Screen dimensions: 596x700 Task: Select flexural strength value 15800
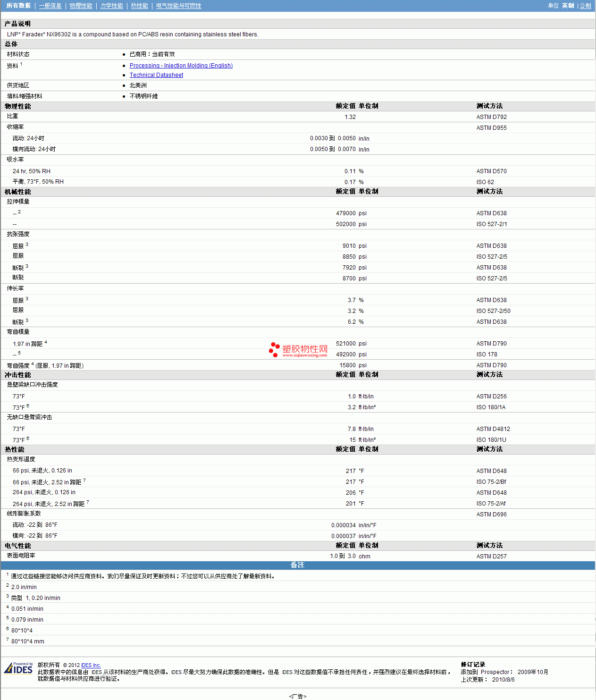tap(348, 365)
